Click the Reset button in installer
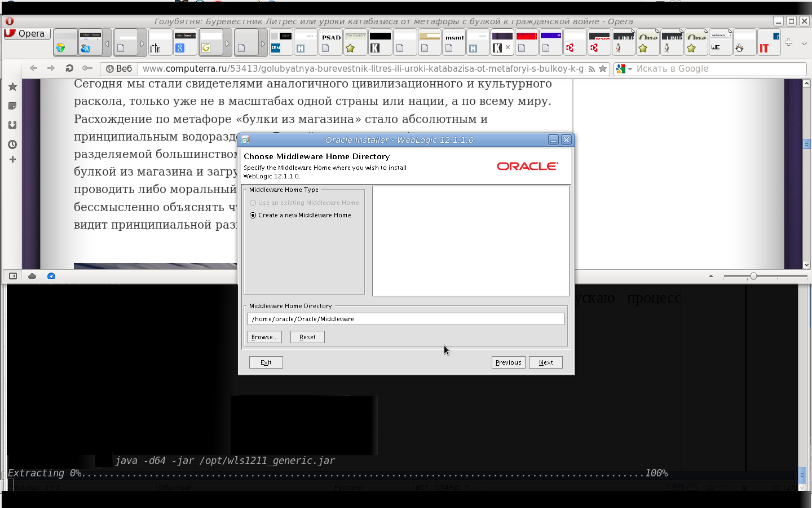 [307, 337]
